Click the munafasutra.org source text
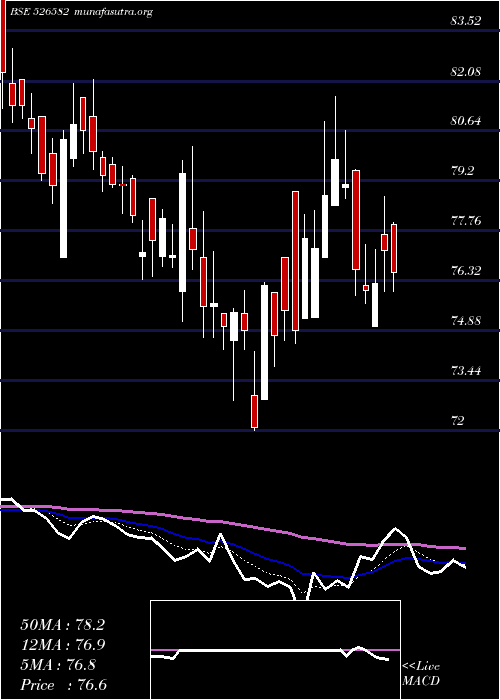 tap(112, 13)
